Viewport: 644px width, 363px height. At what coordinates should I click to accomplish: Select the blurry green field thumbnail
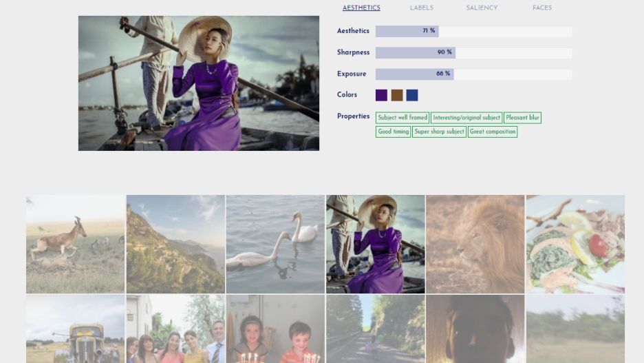click(575, 329)
